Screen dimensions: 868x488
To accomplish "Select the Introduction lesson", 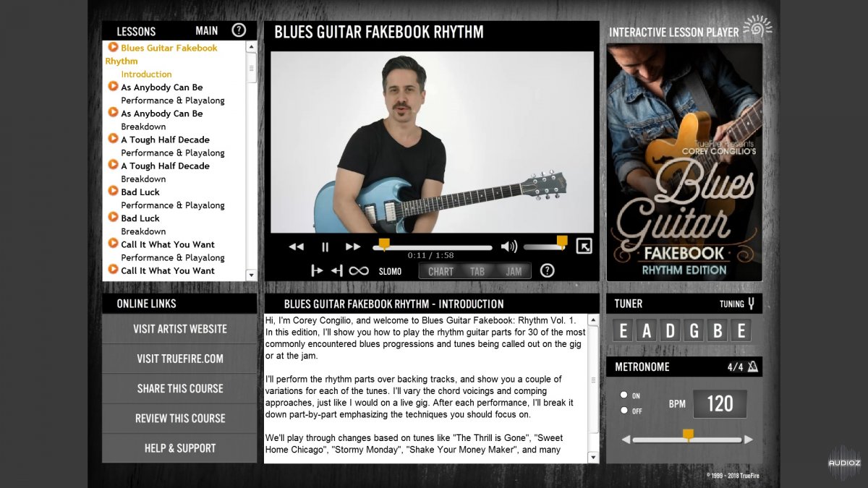I will point(146,74).
